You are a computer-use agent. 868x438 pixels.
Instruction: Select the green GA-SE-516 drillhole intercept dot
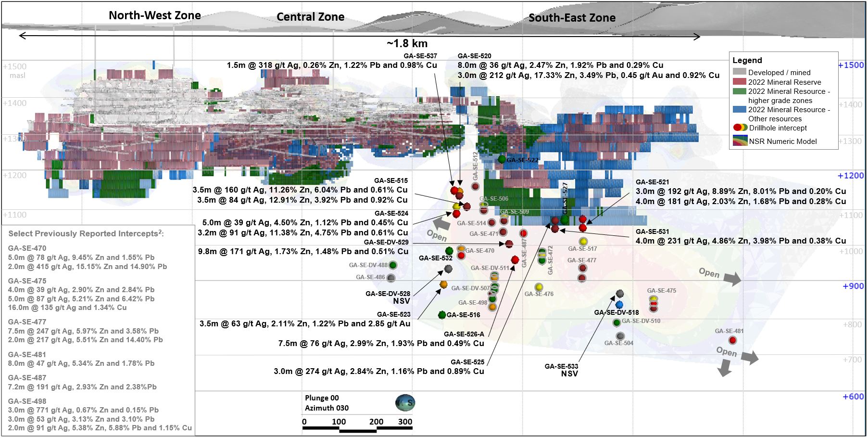442,315
